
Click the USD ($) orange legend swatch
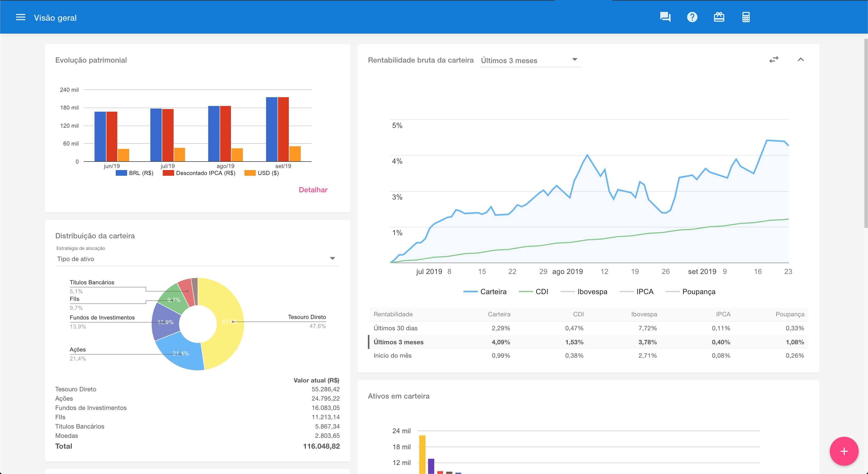pyautogui.click(x=250, y=173)
